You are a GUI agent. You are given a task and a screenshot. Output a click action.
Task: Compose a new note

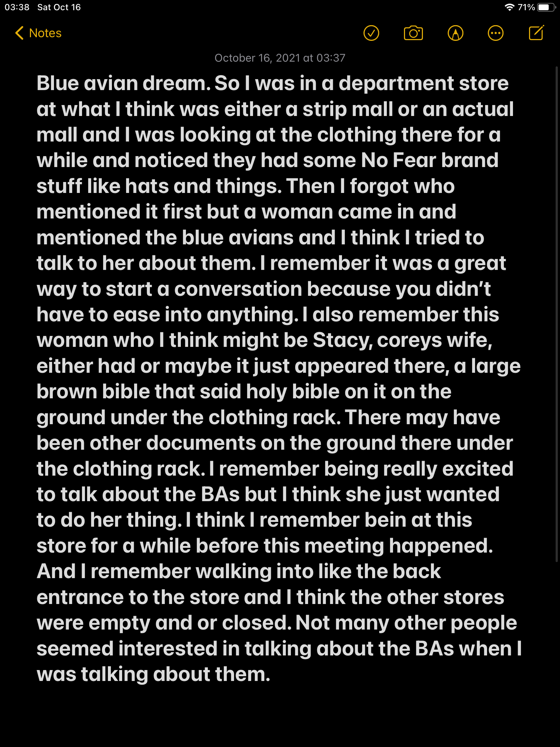tap(536, 33)
